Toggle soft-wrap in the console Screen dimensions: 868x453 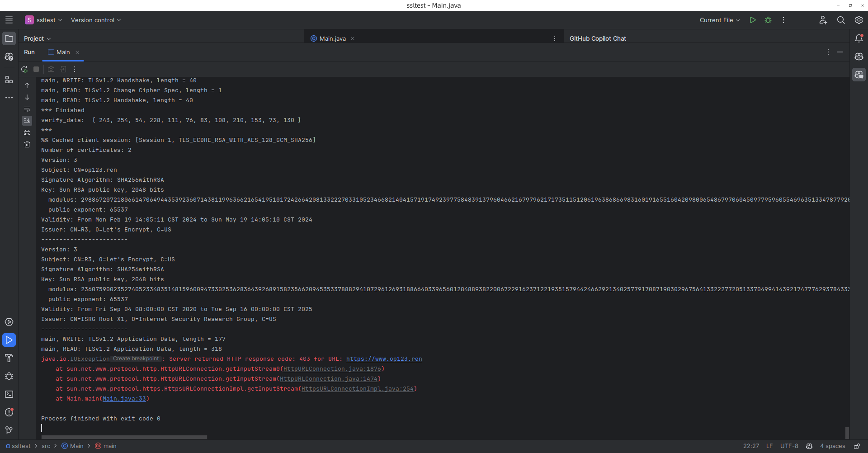point(27,109)
